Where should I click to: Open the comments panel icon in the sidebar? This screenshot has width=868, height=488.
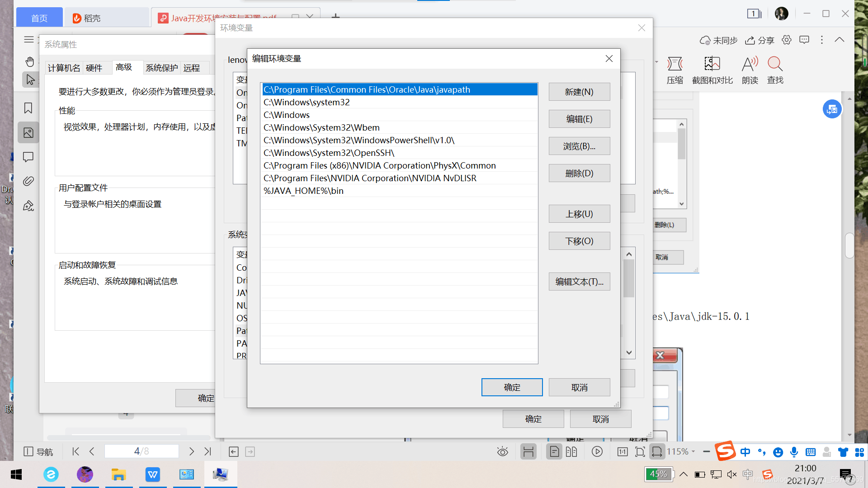click(28, 157)
